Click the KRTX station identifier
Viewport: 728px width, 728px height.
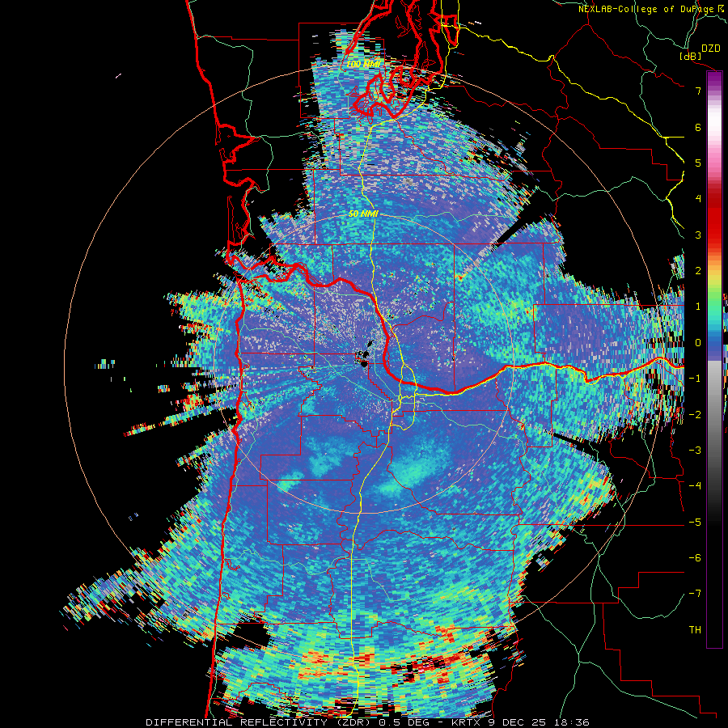tap(467, 722)
